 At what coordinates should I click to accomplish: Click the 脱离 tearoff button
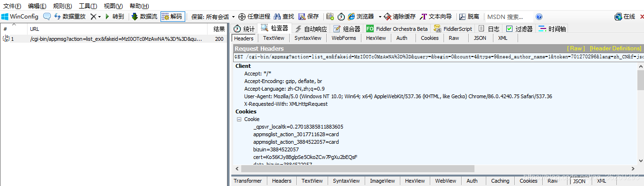click(x=469, y=16)
